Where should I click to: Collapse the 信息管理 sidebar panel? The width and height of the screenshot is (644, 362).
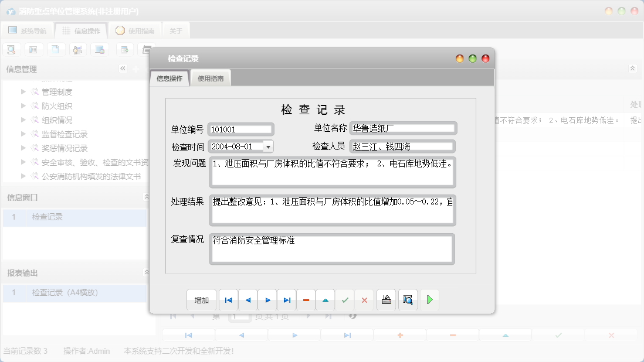coord(123,68)
